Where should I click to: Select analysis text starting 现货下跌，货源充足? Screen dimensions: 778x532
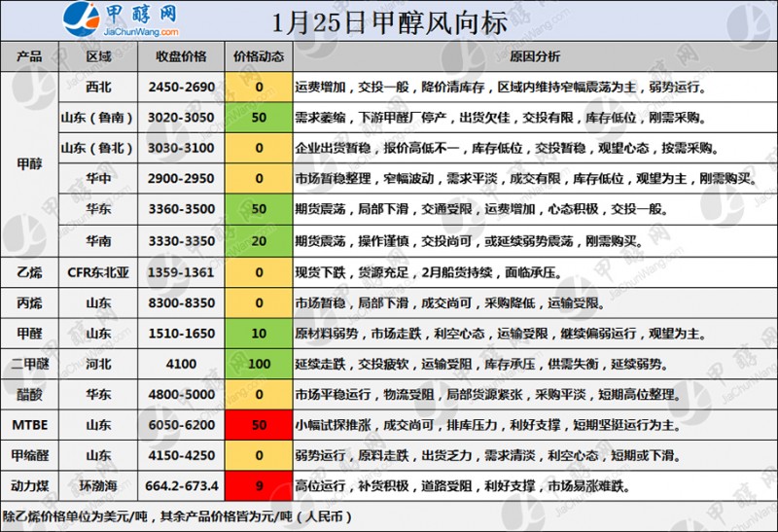[428, 272]
